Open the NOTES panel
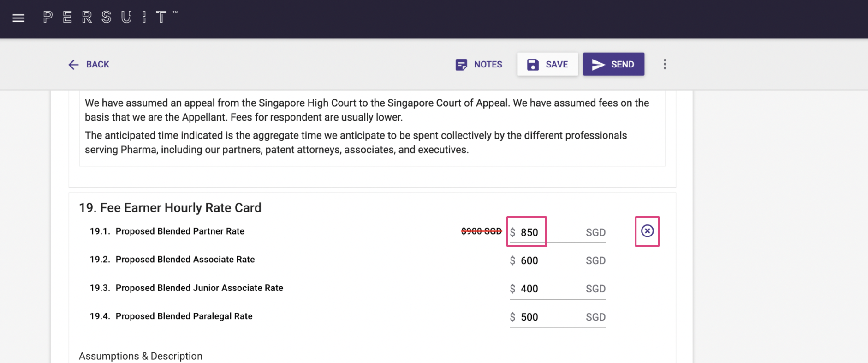 coord(479,65)
